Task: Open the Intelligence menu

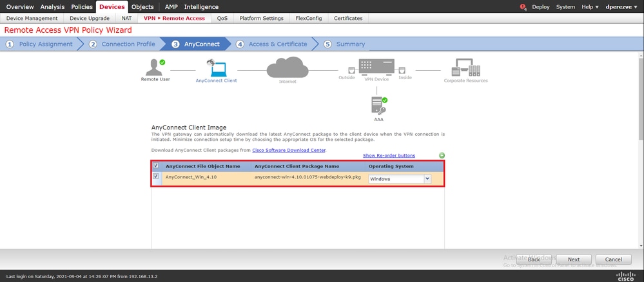Action: pyautogui.click(x=201, y=7)
